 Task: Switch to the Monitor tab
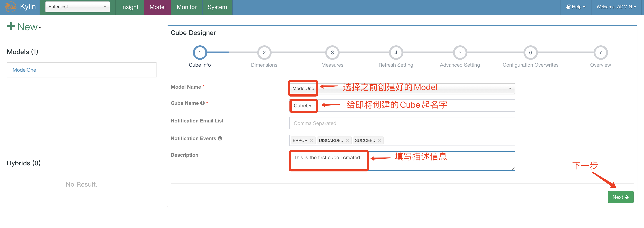click(187, 7)
